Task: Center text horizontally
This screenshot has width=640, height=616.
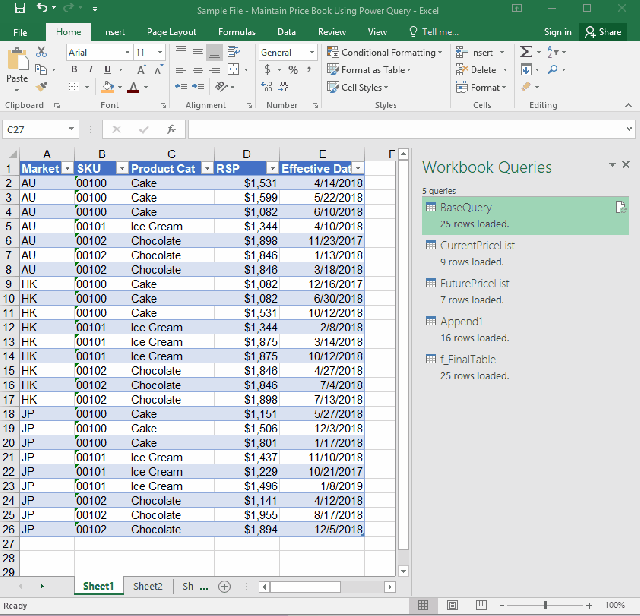Action: click(198, 70)
